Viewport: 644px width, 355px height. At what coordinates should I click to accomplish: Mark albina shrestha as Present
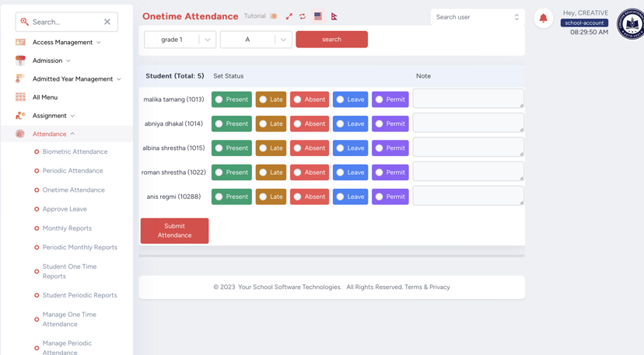(232, 148)
